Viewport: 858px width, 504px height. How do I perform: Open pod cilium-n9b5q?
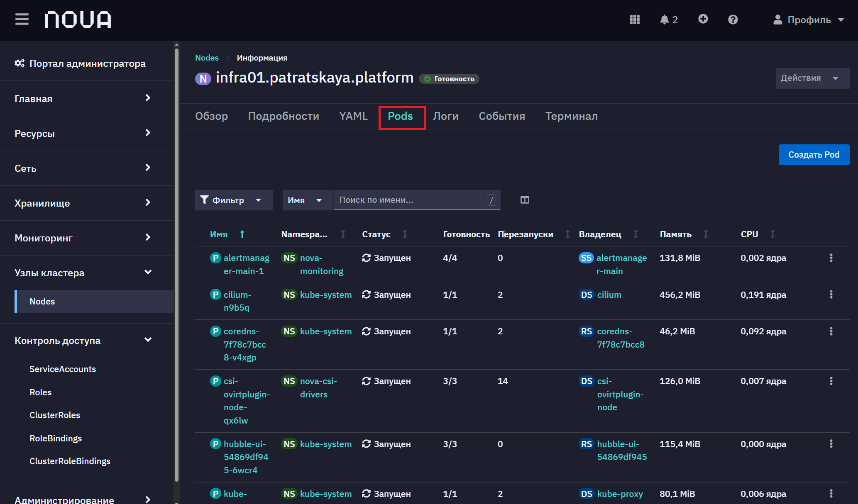tap(237, 301)
